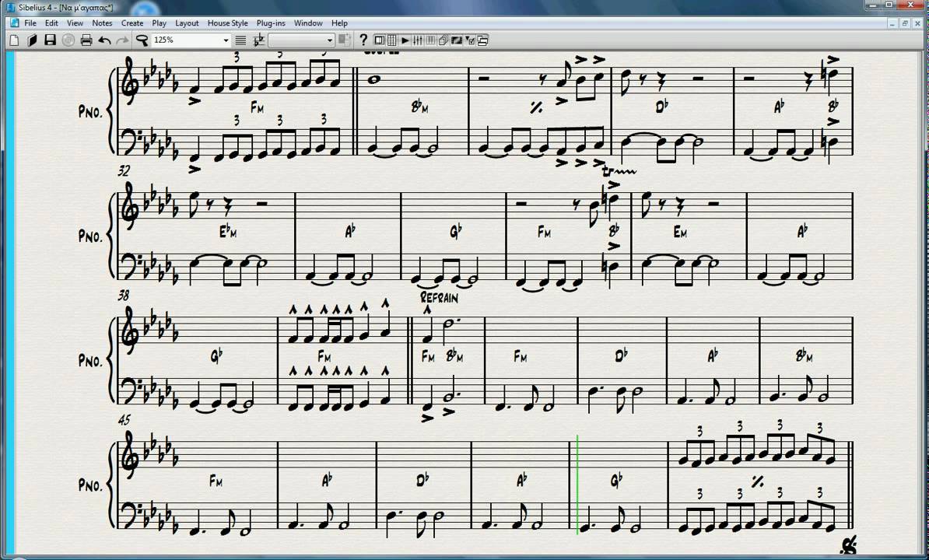Open a score file with the toolbar icon
This screenshot has width=929, height=560.
32,40
